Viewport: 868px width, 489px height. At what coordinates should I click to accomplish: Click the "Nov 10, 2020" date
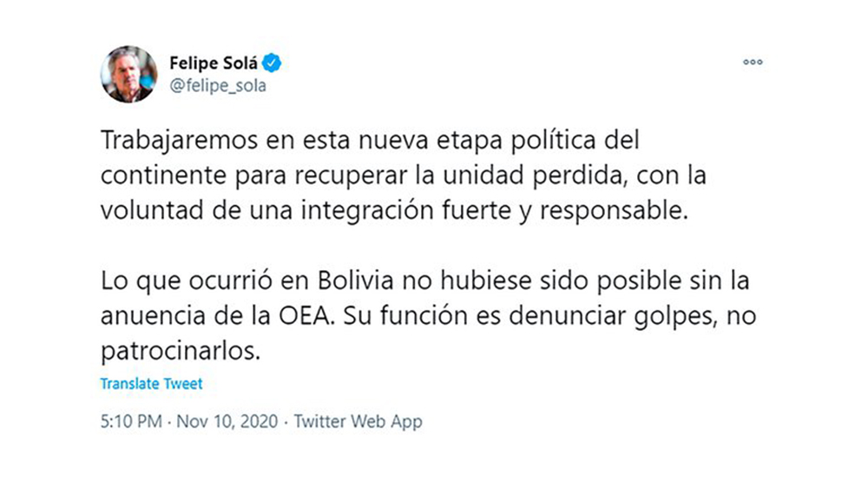pos(228,421)
